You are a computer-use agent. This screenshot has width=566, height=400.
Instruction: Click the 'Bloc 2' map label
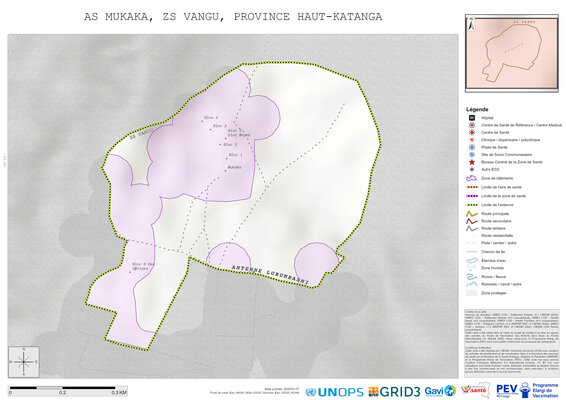pos(230,144)
